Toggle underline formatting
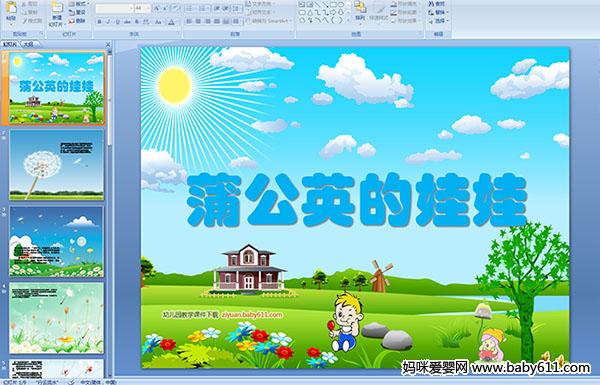Viewport: 600px width, 385px height. (117, 22)
